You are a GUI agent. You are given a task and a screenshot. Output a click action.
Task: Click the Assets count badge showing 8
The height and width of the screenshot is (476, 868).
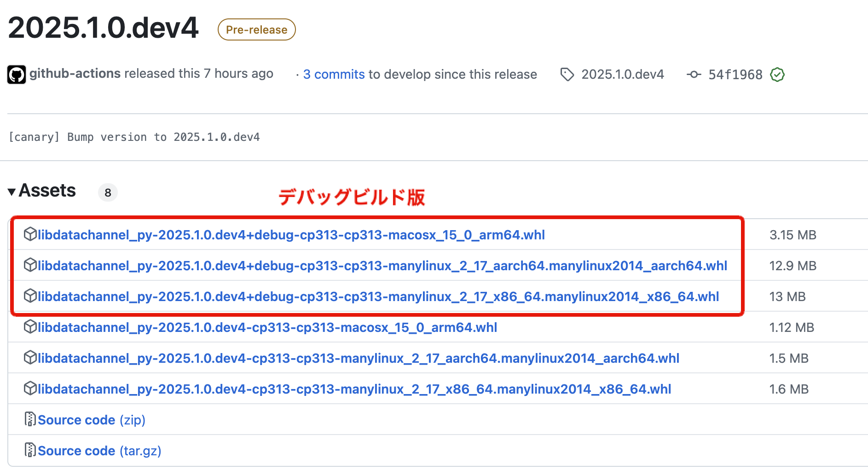(x=108, y=192)
